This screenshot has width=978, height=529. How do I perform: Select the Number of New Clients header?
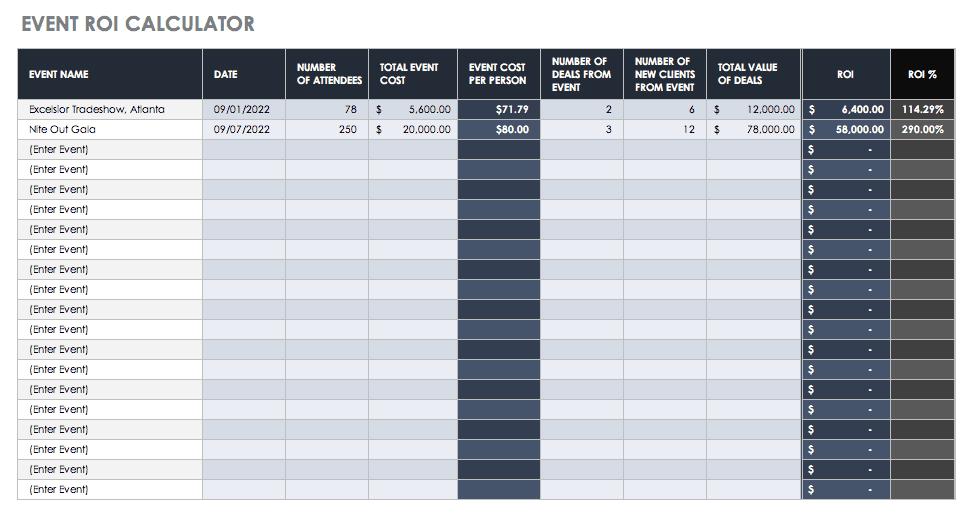coord(664,74)
